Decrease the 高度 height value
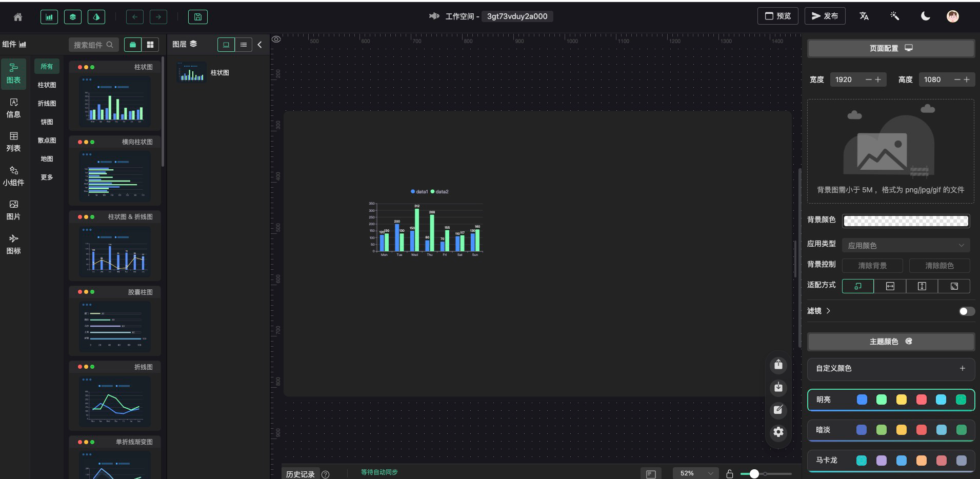980x479 pixels. [x=957, y=79]
